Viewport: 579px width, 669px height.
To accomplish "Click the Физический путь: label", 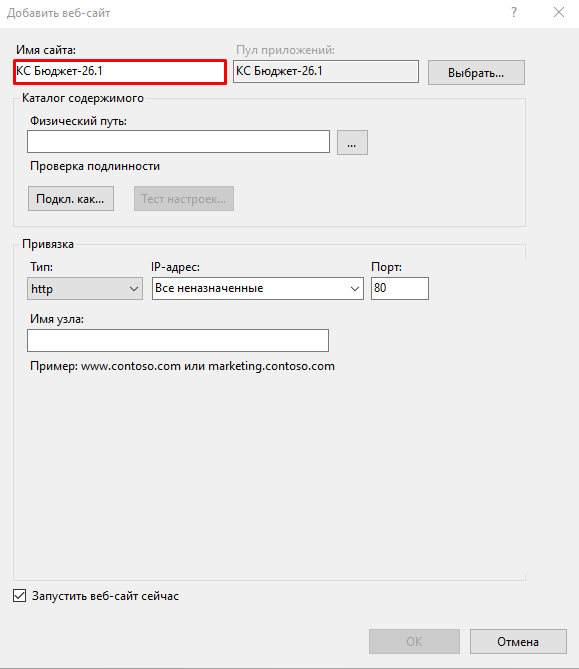I will [78, 121].
